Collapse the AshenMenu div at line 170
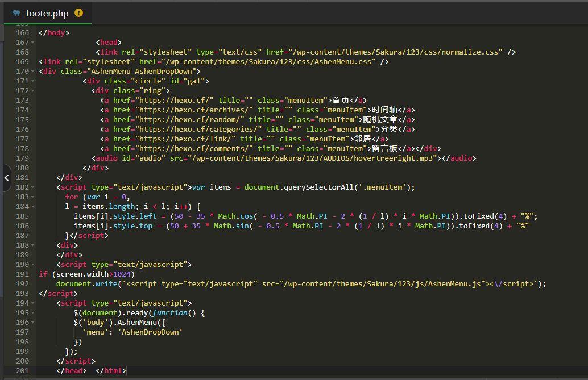The width and height of the screenshot is (588, 380). (32, 72)
